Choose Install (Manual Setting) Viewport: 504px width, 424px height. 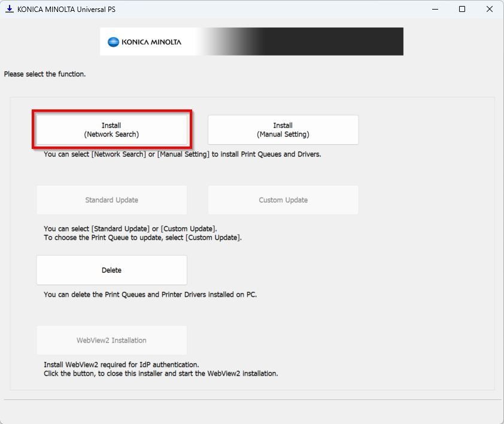283,130
